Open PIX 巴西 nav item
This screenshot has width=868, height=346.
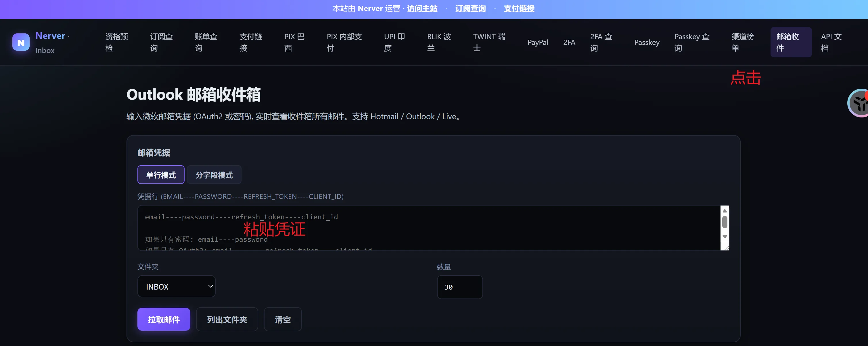pyautogui.click(x=294, y=43)
